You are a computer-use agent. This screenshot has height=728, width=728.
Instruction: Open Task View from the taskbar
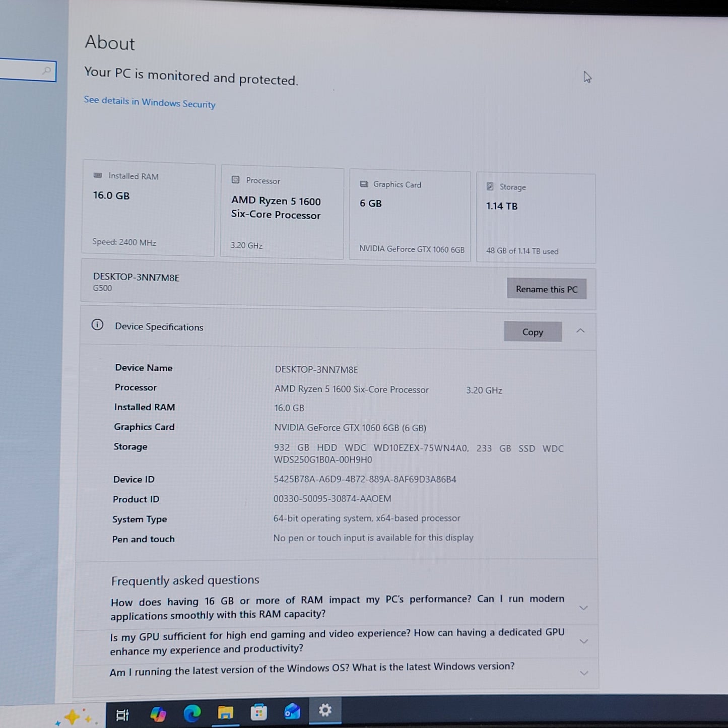(122, 714)
